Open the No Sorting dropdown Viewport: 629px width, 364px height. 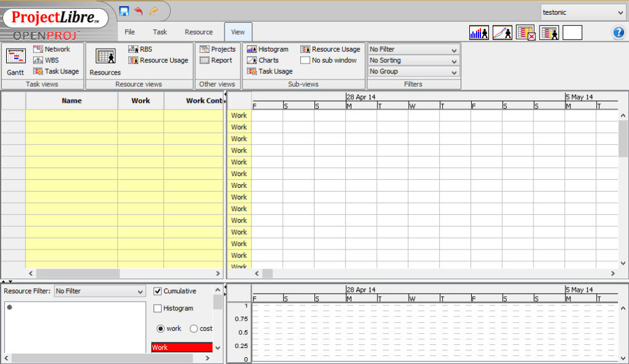click(413, 61)
